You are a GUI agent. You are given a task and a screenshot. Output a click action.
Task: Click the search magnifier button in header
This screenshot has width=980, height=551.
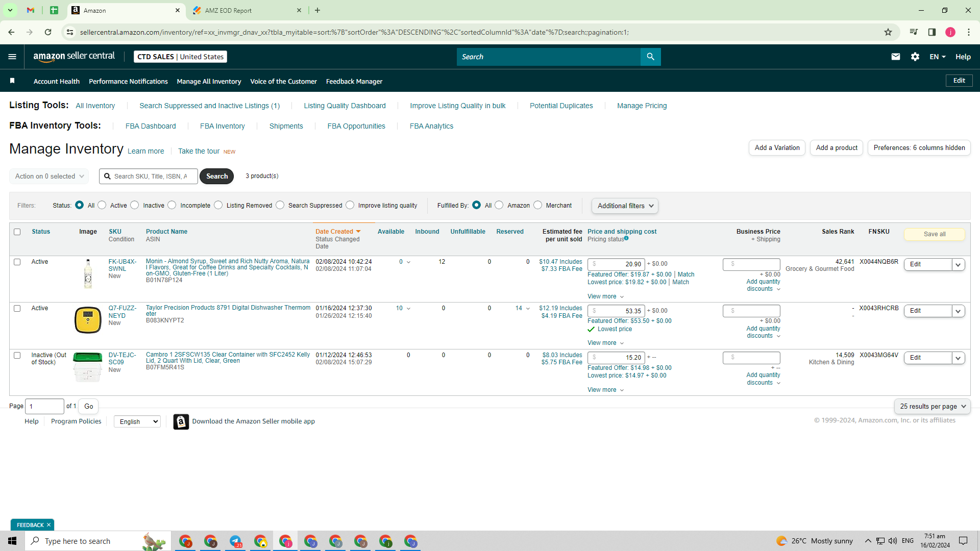[x=650, y=57]
